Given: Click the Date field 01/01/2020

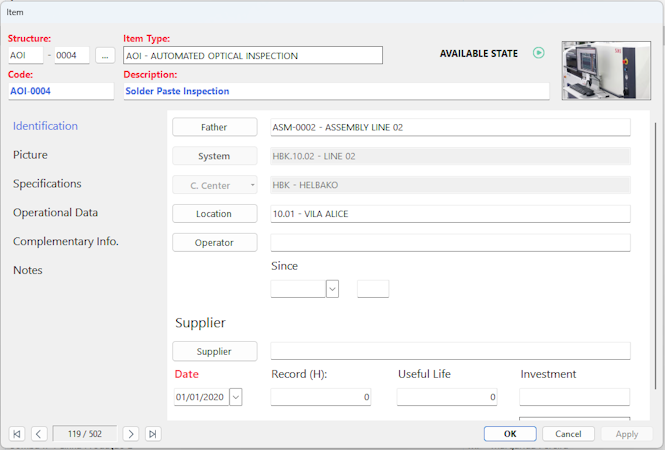Looking at the screenshot, I should 202,397.
